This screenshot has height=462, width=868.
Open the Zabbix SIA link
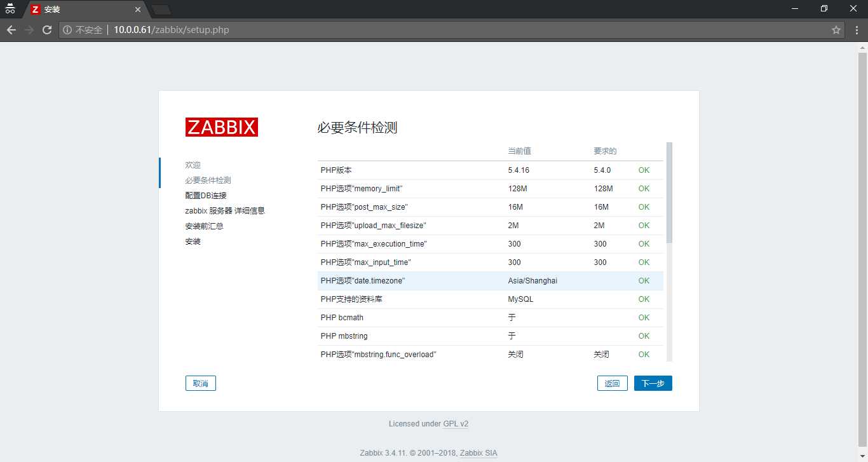(x=478, y=453)
